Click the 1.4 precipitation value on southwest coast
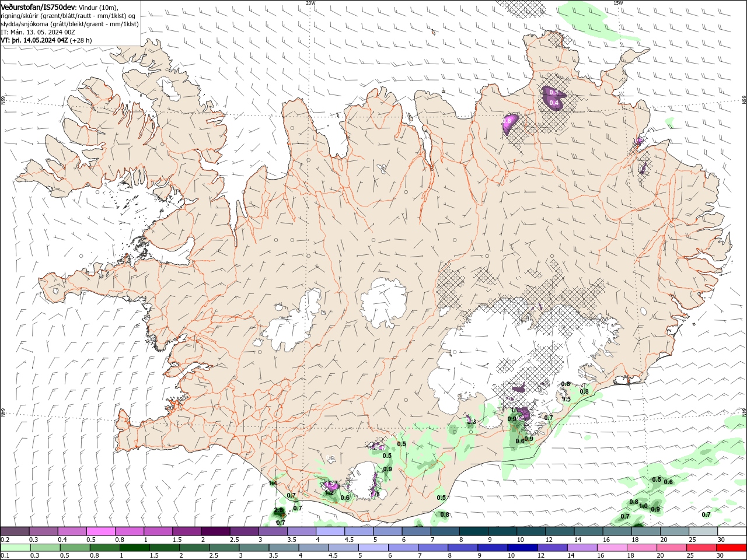Image resolution: width=747 pixels, height=560 pixels. [273, 483]
